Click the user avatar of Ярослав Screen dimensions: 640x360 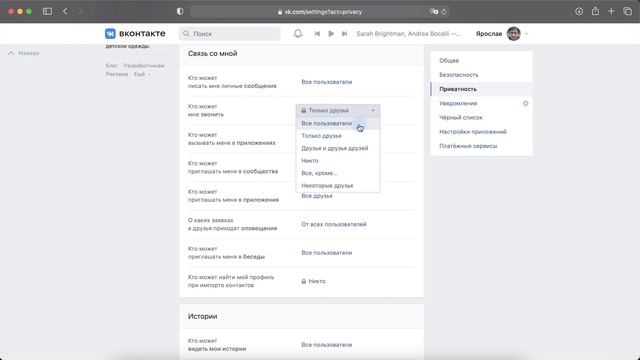point(513,33)
